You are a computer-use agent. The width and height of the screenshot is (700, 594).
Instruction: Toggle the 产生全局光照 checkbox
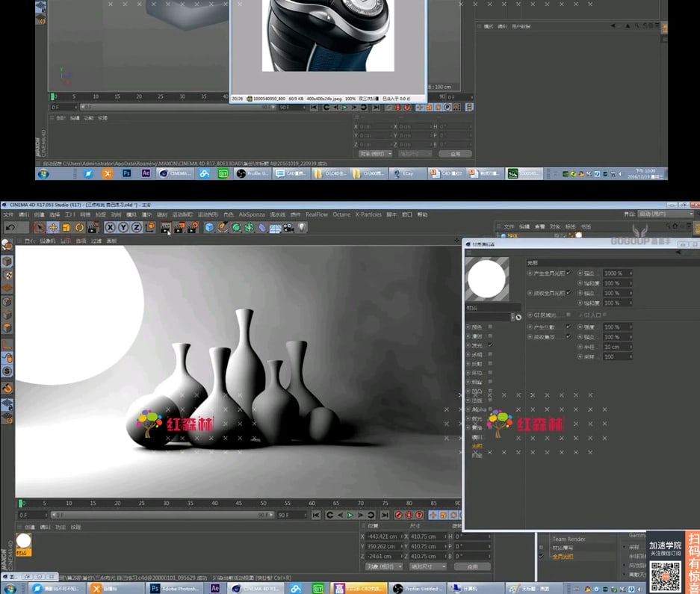pyautogui.click(x=569, y=273)
